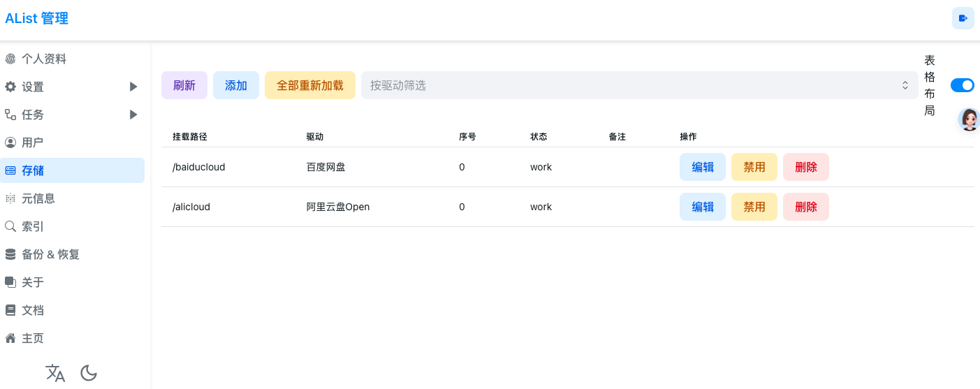The image size is (980, 389).
Task: Open the 按驱动筛选 dropdown
Action: point(639,85)
